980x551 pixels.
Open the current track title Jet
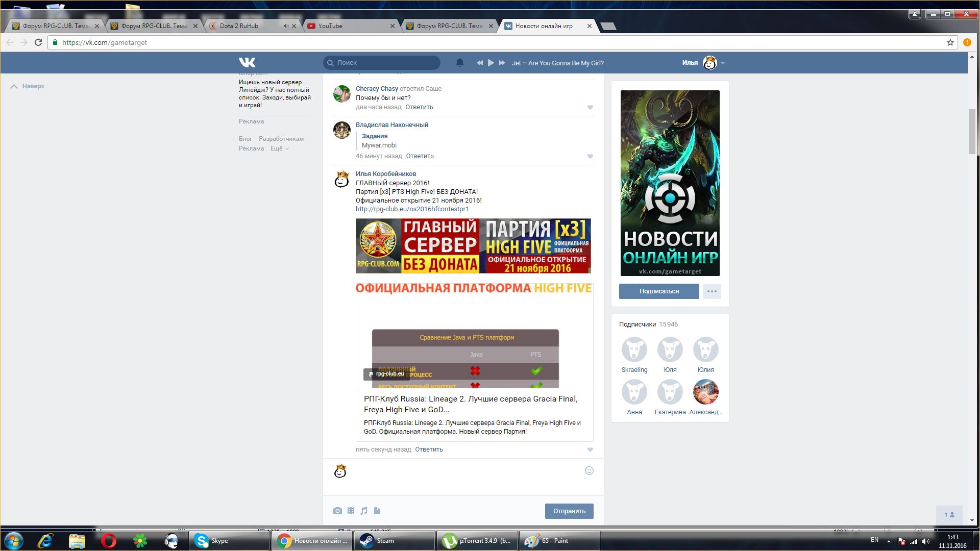pyautogui.click(x=557, y=63)
